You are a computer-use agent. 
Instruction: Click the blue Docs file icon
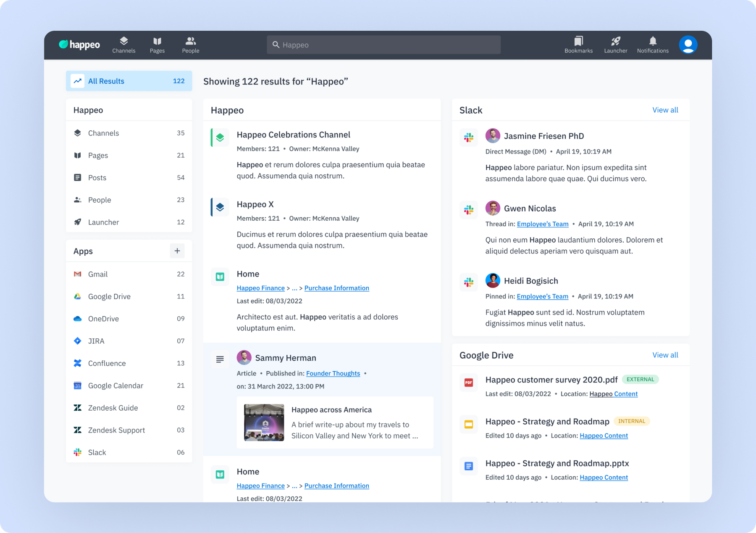tap(469, 466)
